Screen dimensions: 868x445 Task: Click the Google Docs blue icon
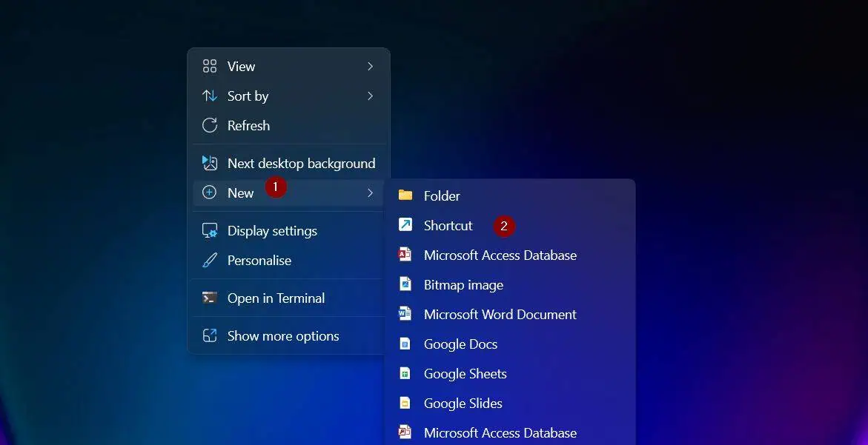click(x=405, y=344)
